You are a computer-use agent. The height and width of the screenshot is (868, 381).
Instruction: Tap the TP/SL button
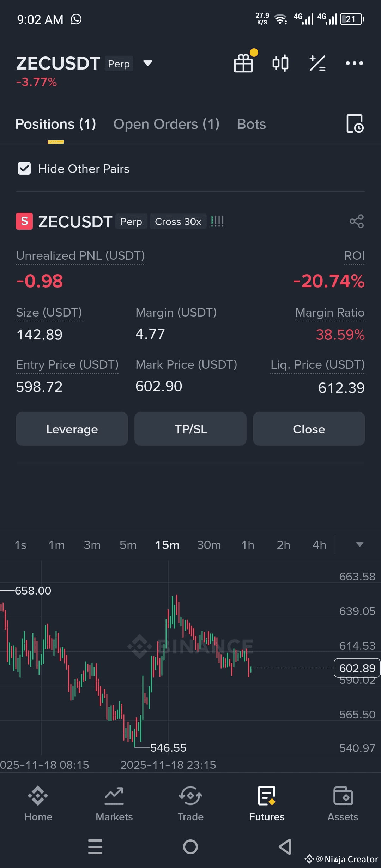coord(190,429)
